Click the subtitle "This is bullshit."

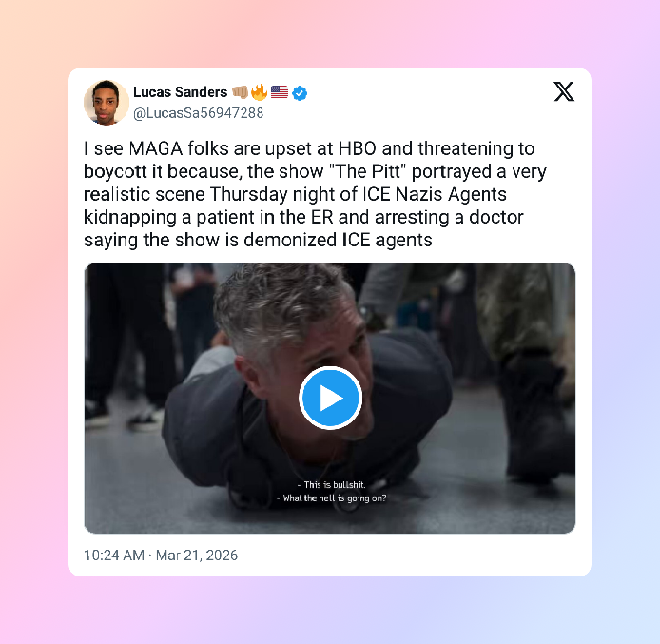pos(331,484)
